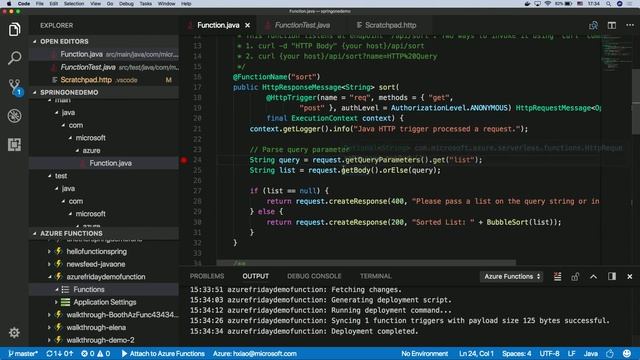
Task: Click No Environment in status bar
Action: pos(424,353)
